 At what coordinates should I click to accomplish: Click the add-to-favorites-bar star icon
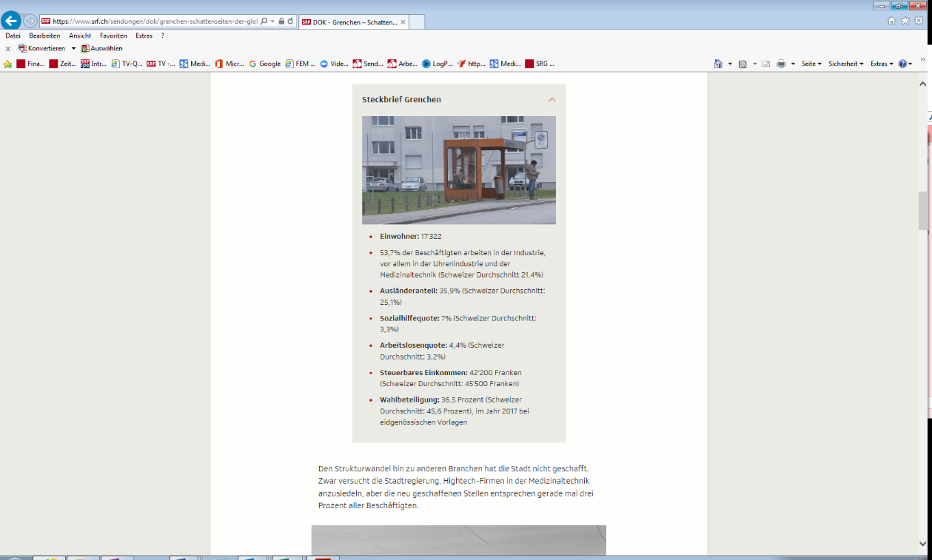[8, 64]
